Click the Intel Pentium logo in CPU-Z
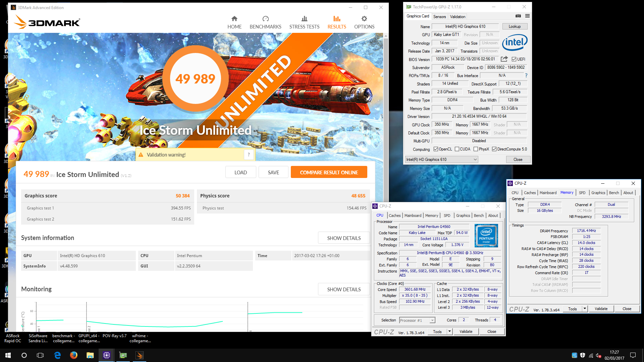The width and height of the screenshot is (644, 362). click(x=486, y=236)
